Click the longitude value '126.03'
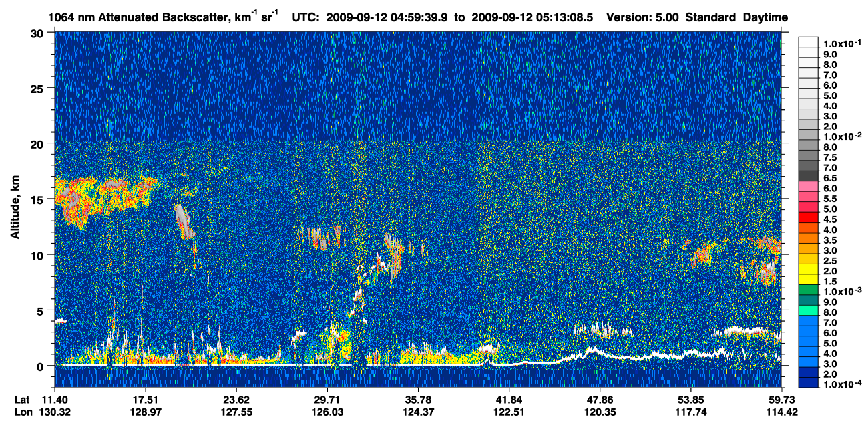 click(x=327, y=412)
